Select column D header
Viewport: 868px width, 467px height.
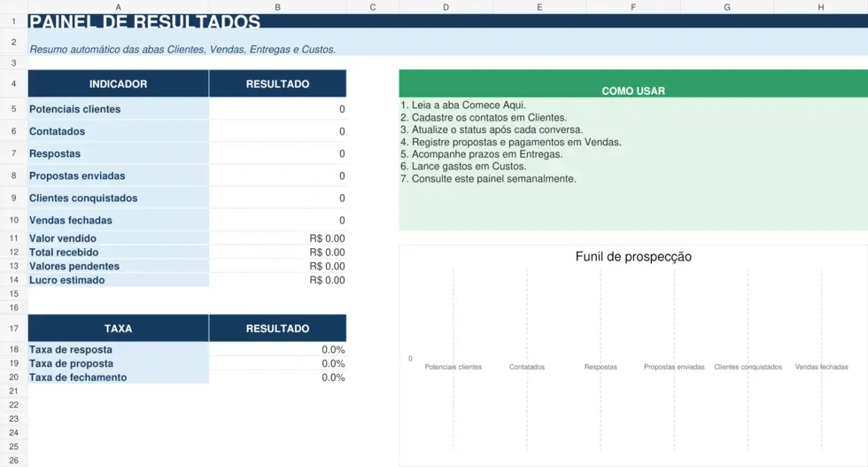(x=446, y=7)
